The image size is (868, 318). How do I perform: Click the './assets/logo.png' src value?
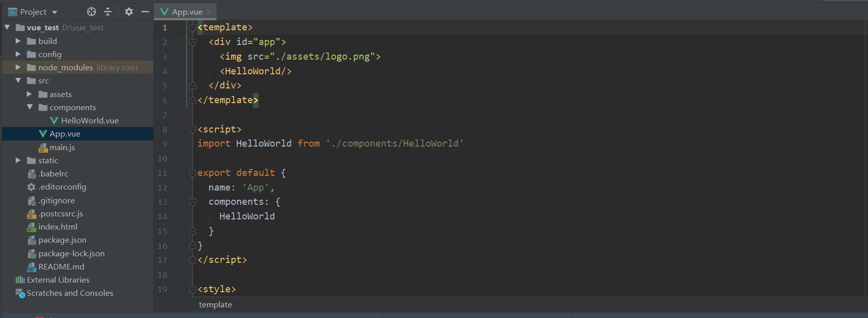[x=322, y=57]
